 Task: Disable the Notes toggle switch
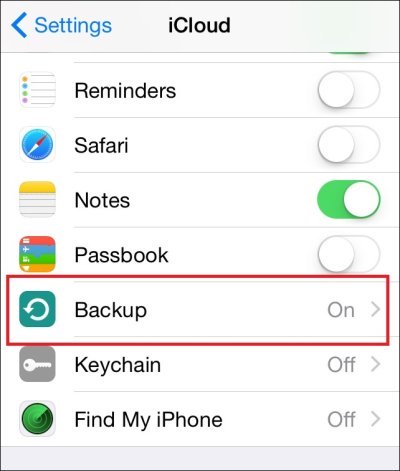click(349, 199)
